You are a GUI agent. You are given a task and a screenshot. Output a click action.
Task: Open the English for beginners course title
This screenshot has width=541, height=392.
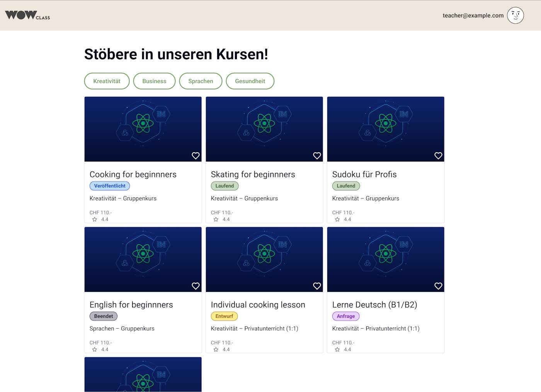tap(131, 305)
